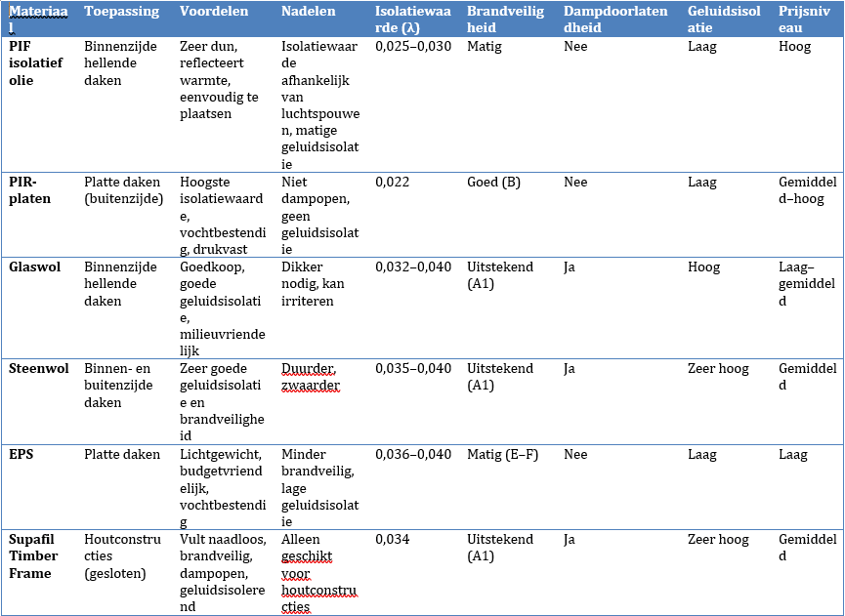Click the 0,025–0,030 value cell
Image resolution: width=845 pixels, height=616 pixels.
(413, 47)
